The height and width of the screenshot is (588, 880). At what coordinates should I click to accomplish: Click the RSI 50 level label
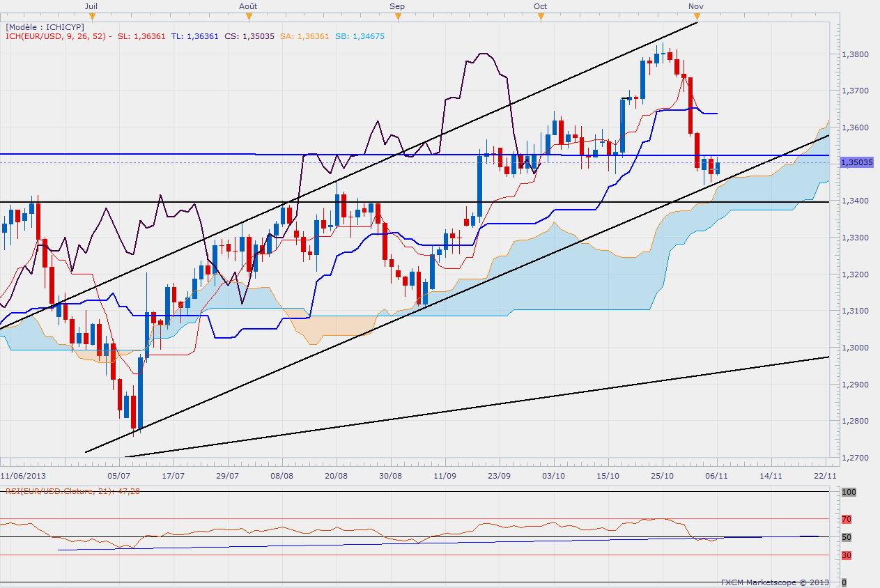(847, 537)
